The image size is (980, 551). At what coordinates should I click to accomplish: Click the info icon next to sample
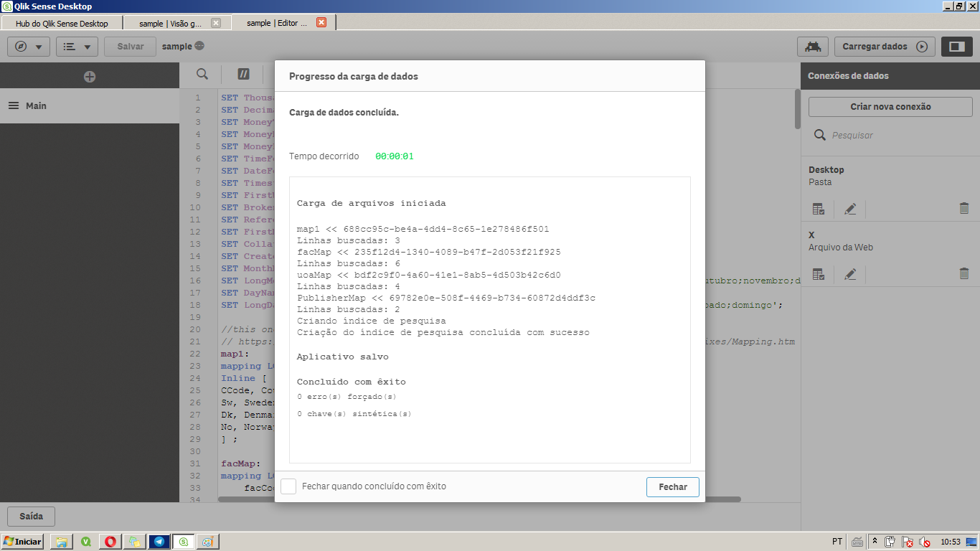click(199, 46)
